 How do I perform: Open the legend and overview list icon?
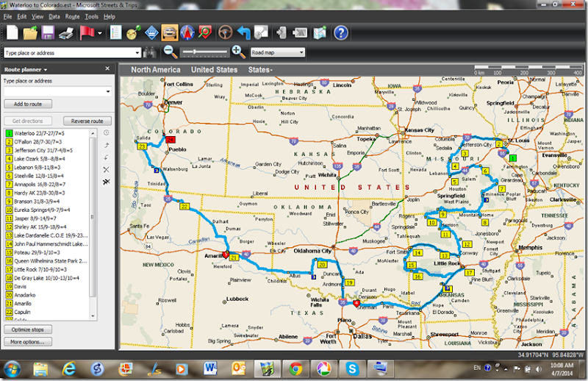point(115,32)
